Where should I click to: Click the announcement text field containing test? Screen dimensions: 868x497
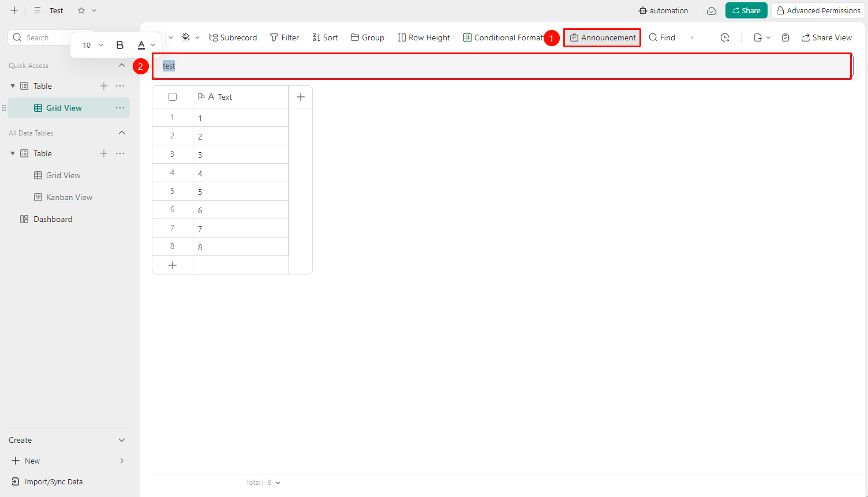(502, 66)
